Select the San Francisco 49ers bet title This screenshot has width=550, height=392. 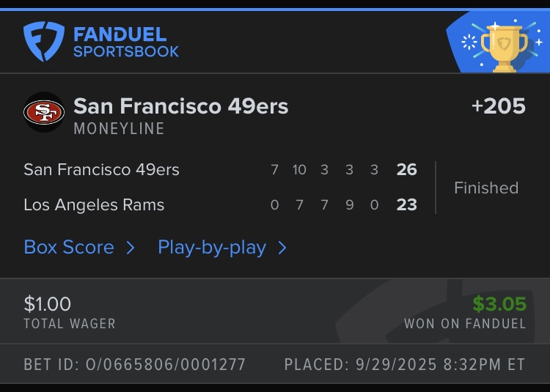180,106
